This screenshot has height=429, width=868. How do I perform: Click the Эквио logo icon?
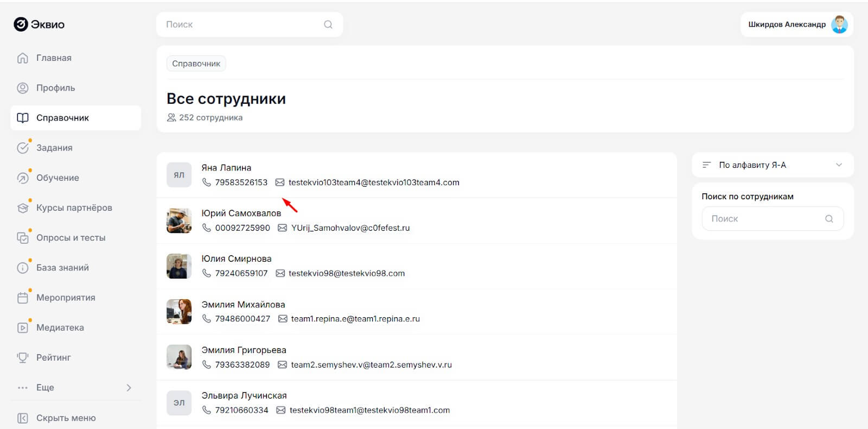[x=21, y=24]
